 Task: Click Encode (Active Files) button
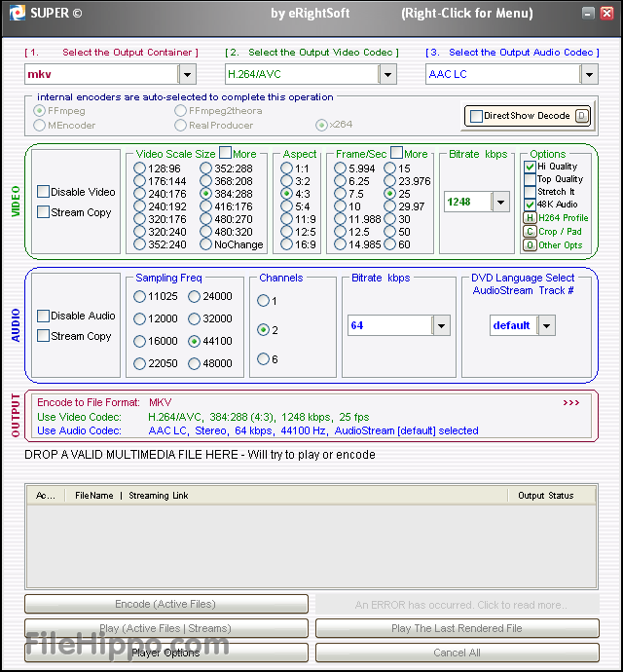166,604
